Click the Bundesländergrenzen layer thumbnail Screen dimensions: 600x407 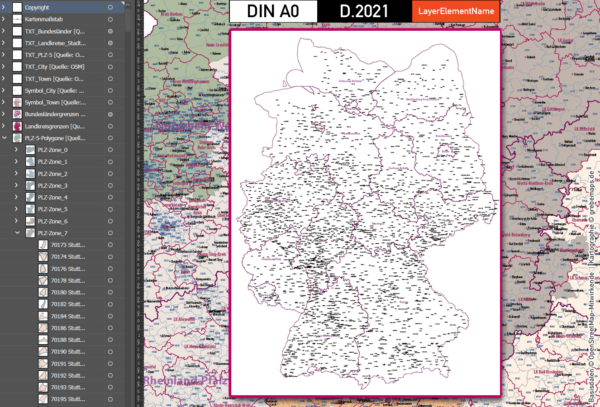[x=17, y=114]
